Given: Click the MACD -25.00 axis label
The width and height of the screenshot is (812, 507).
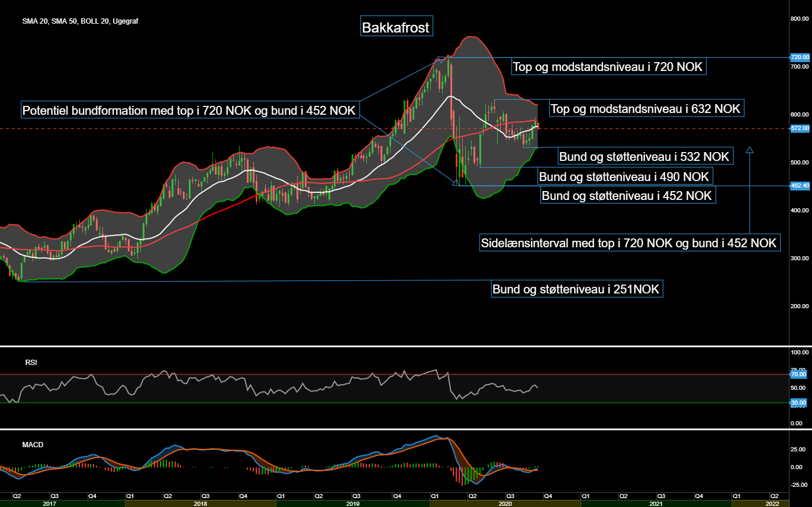Looking at the screenshot, I should click(x=799, y=485).
